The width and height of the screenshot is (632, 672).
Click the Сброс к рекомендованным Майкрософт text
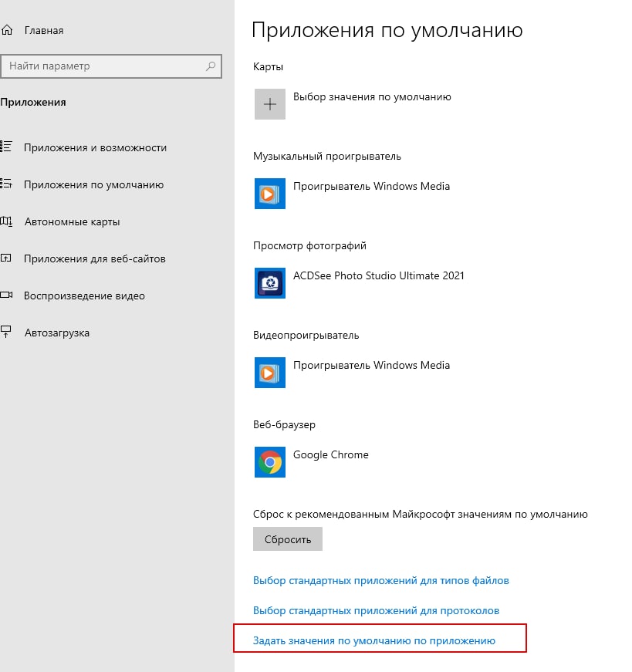[421, 515]
